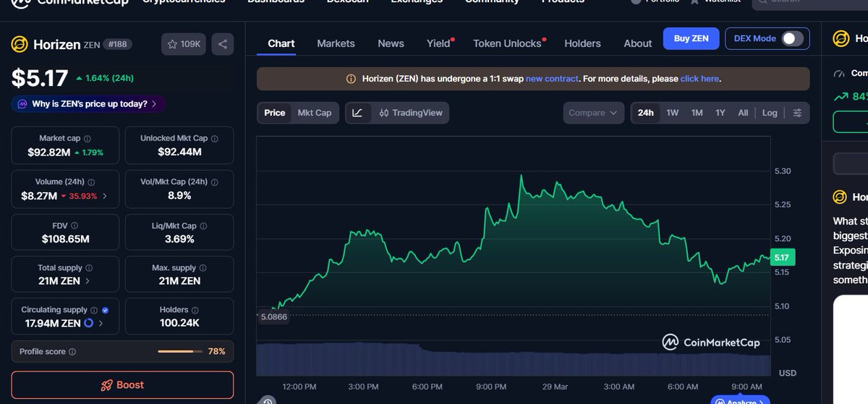This screenshot has width=868, height=404.
Task: Toggle DEX Mode switch
Action: point(792,38)
